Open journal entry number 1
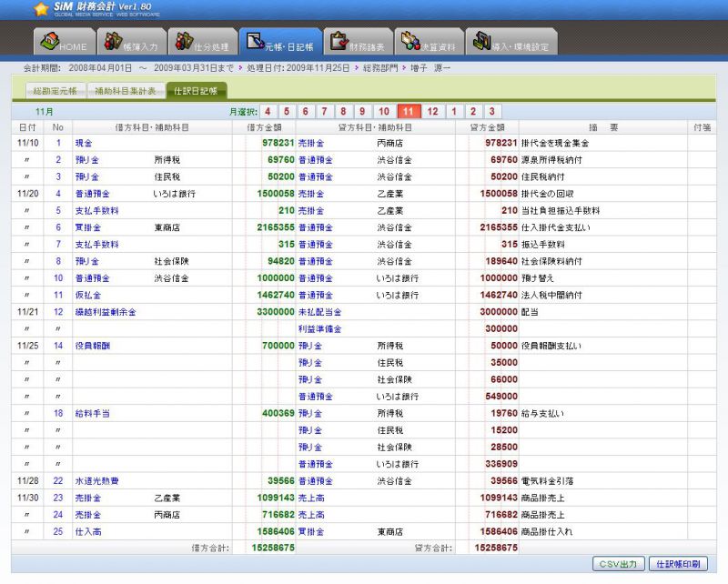Viewport: 728px width, 584px height. click(x=58, y=143)
